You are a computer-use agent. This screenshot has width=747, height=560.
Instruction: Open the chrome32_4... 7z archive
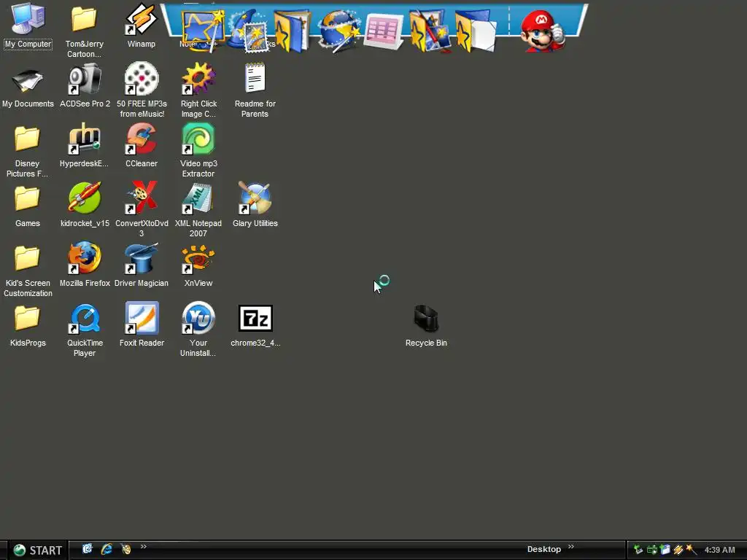click(x=255, y=326)
